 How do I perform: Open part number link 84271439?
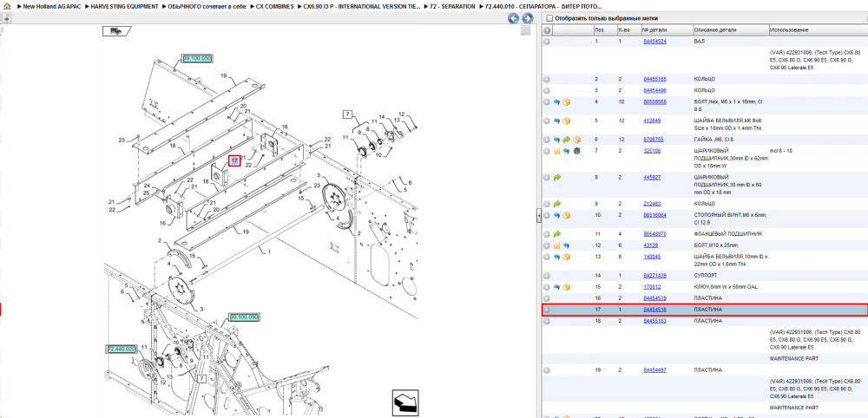[x=654, y=276]
